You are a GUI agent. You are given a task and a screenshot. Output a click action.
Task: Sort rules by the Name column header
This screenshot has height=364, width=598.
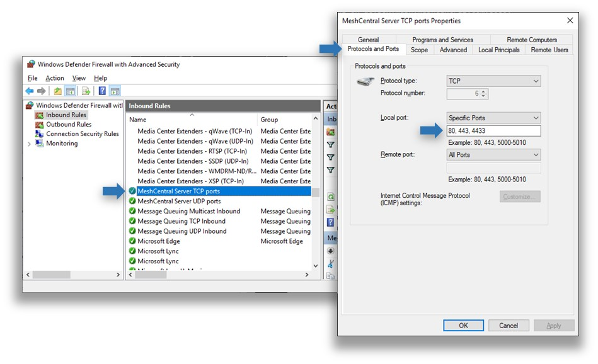pyautogui.click(x=192, y=119)
